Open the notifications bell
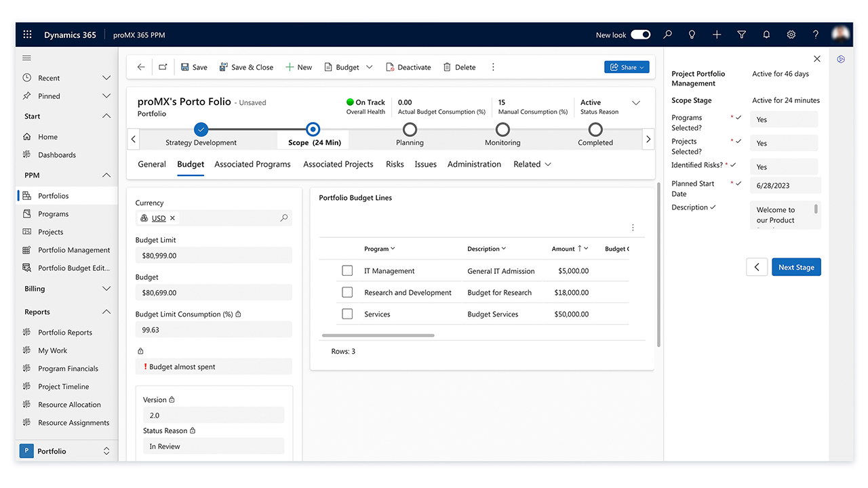The width and height of the screenshot is (868, 488). click(766, 35)
